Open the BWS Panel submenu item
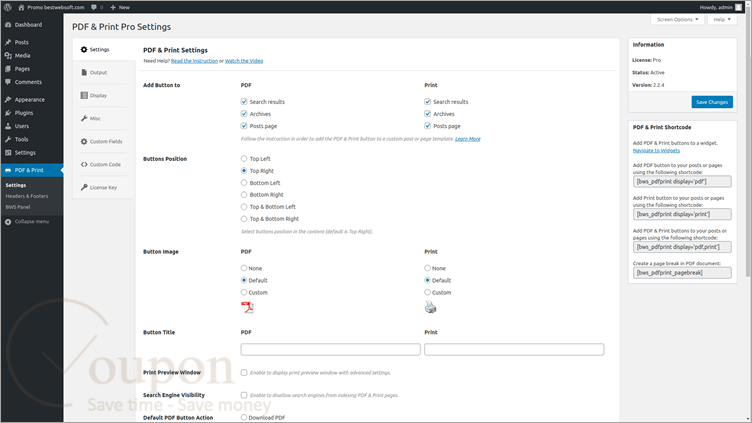This screenshot has width=752, height=423. [x=18, y=207]
